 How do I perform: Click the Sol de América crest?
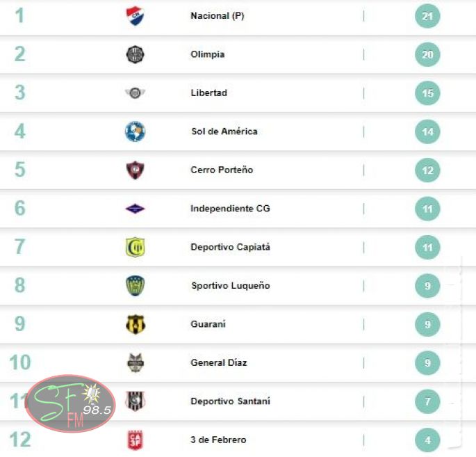pyautogui.click(x=135, y=131)
